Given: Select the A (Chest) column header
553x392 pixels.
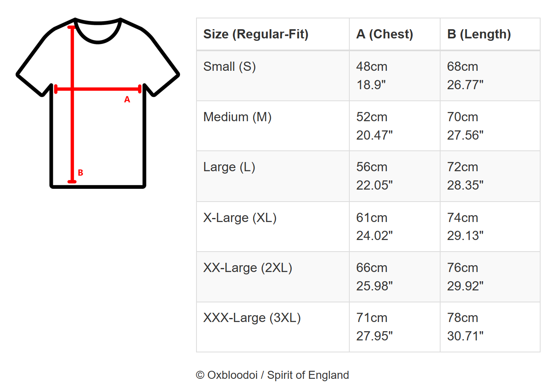Looking at the screenshot, I should click(384, 34).
